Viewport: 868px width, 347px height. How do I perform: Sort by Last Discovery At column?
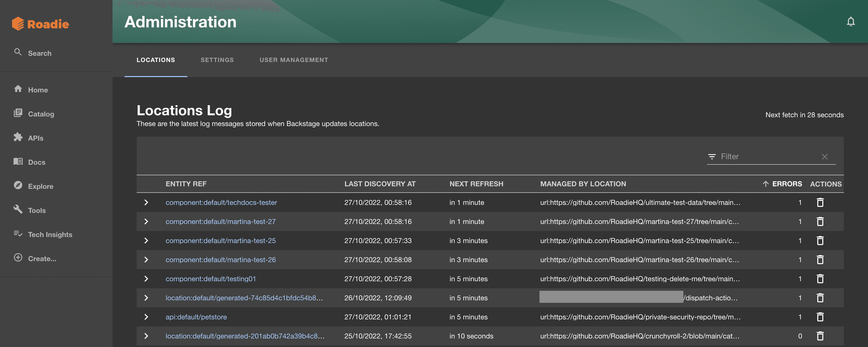pyautogui.click(x=380, y=184)
